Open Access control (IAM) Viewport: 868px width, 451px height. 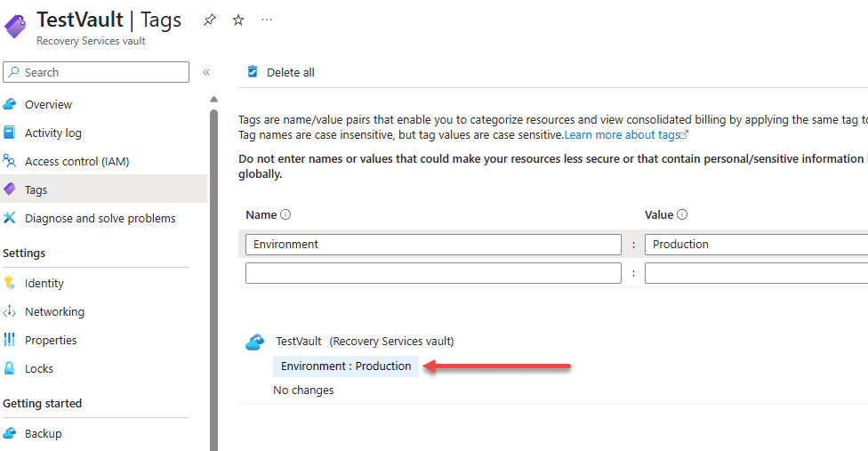tap(77, 162)
